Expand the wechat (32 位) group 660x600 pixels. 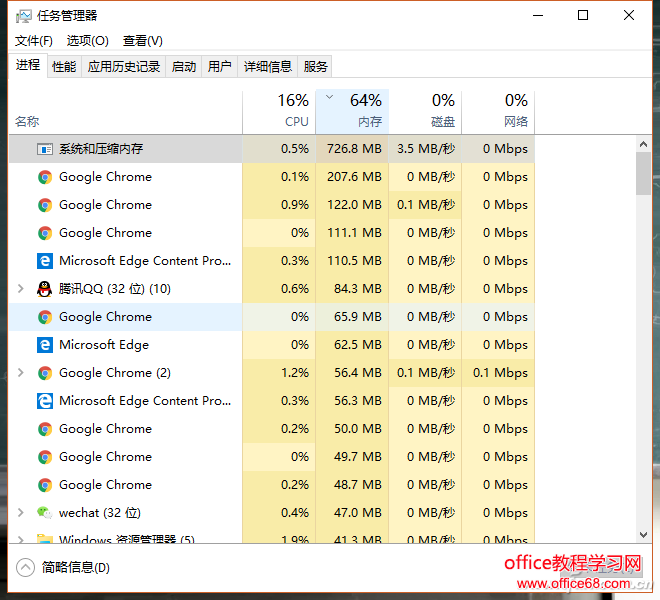[x=20, y=513]
